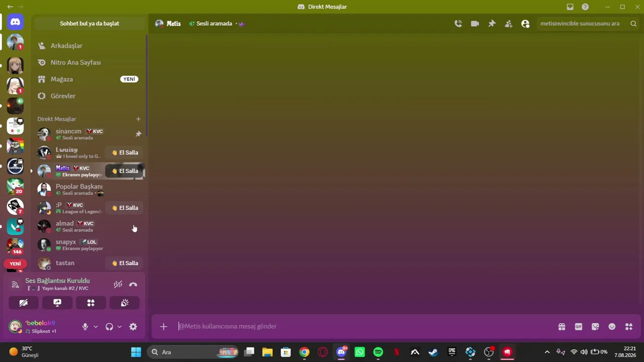Expand microphone input options chevron
Screen dimensions: 644x362
[96, 327]
